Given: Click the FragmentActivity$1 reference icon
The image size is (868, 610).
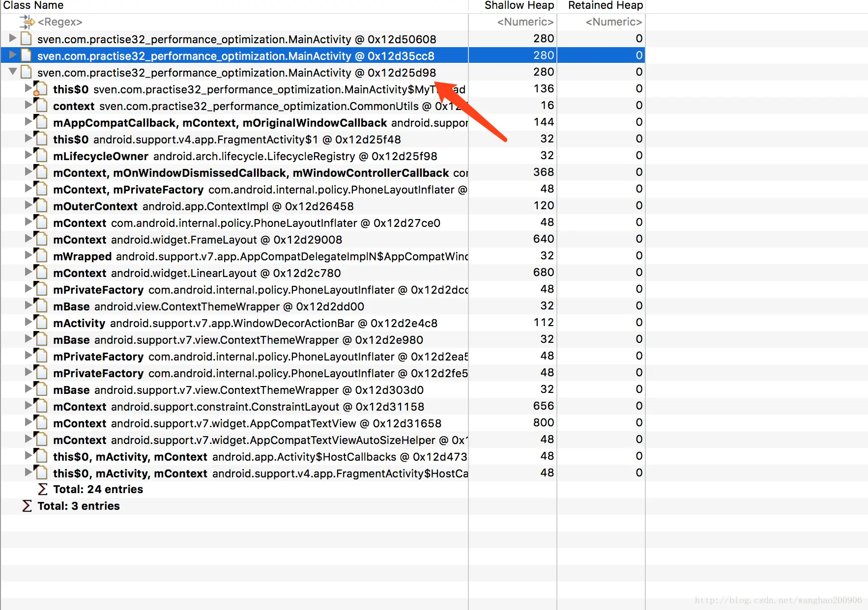Looking at the screenshot, I should [x=40, y=139].
